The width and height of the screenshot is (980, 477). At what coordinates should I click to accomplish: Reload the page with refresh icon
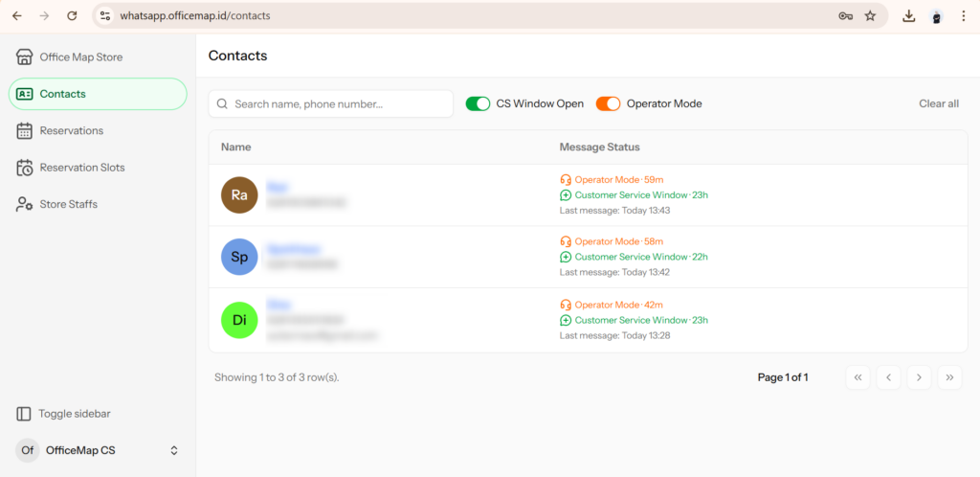[72, 15]
